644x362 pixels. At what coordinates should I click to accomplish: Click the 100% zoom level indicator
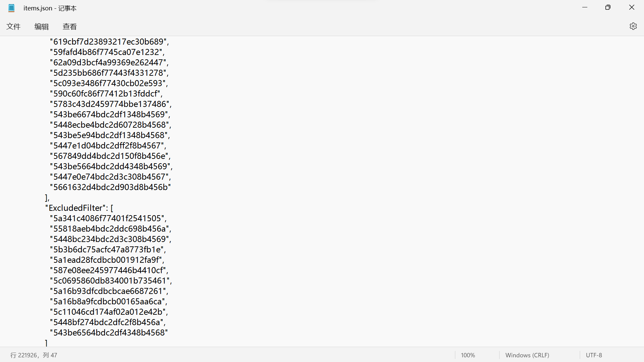click(x=468, y=355)
